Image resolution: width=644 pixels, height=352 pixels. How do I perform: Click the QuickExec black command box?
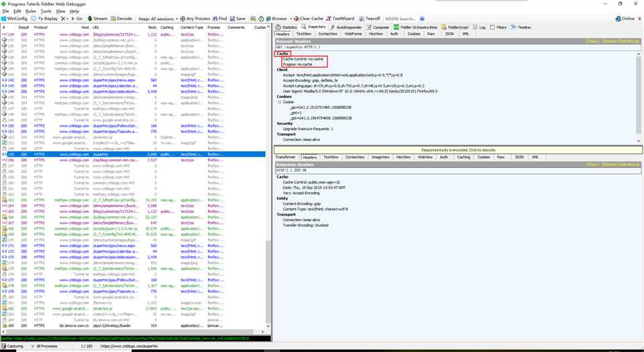click(136, 339)
